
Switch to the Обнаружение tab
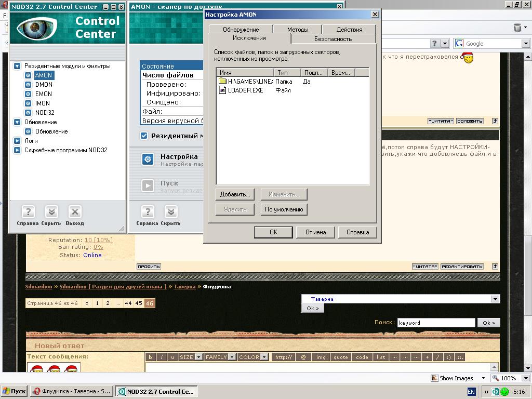tap(241, 30)
